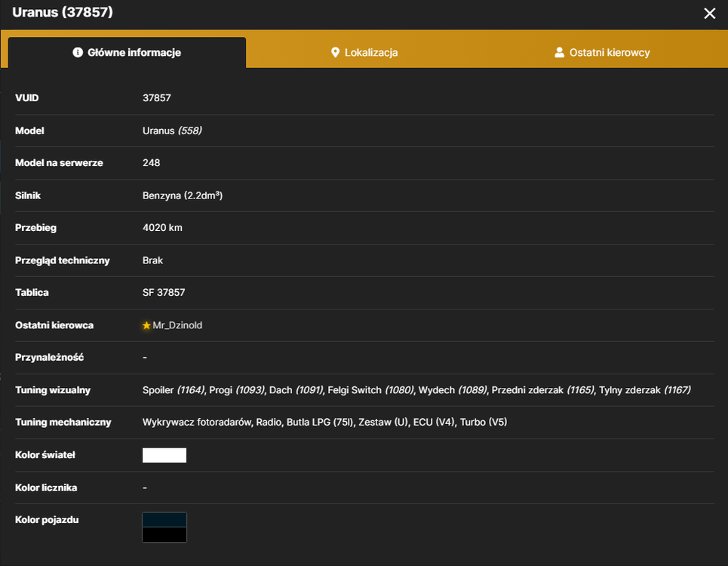Viewport: 728px width, 566px height.
Task: Click Radio in Tuning mechaniczny
Action: pos(269,422)
